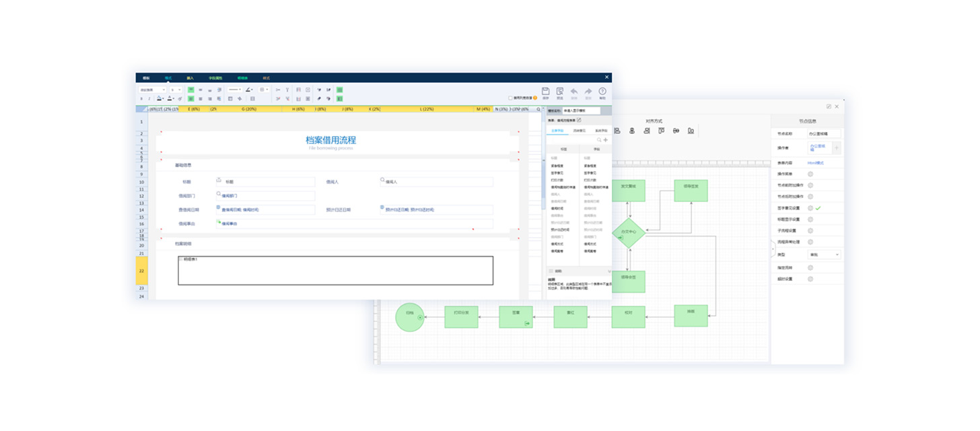980x431 pixels.
Task: Switch to the 字段属性 ribbon tab
Action: tap(215, 78)
